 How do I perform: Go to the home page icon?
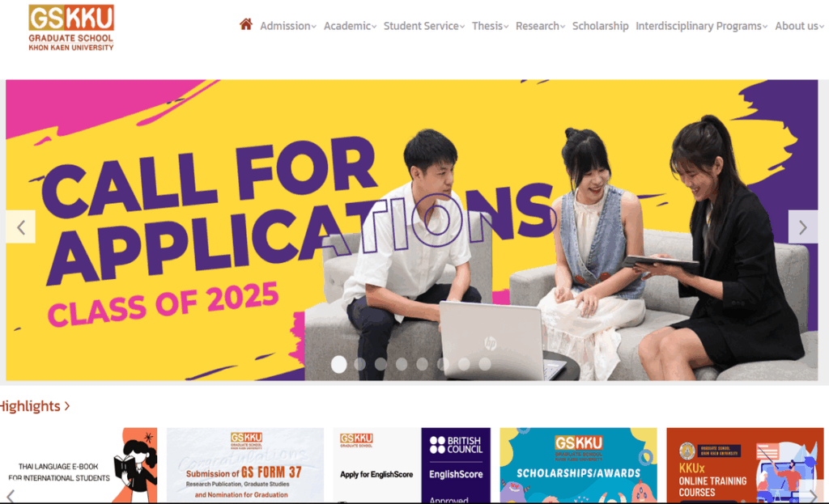click(246, 24)
